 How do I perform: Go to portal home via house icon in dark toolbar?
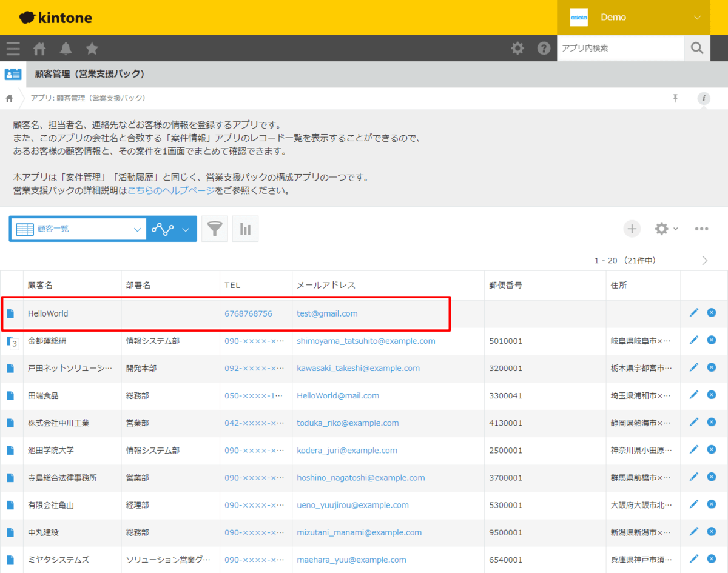(x=39, y=49)
